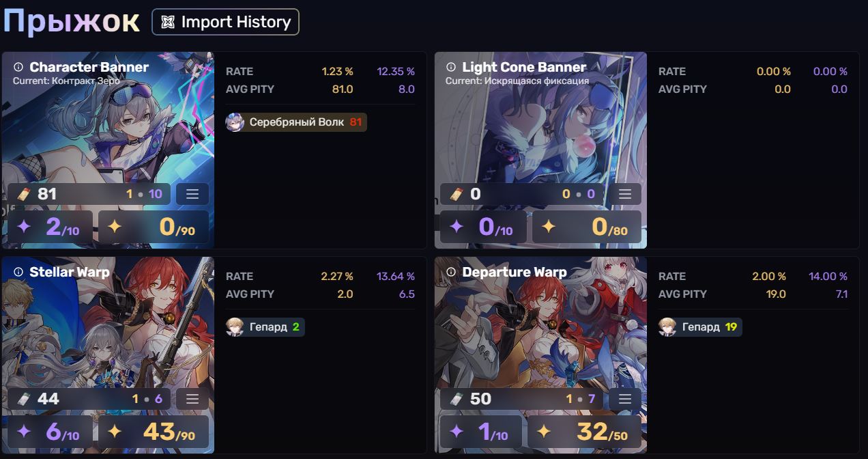Image resolution: width=868 pixels, height=459 pixels.
Task: Click the Stellar Warp 5-star pity counter 43/90
Action: [153, 432]
